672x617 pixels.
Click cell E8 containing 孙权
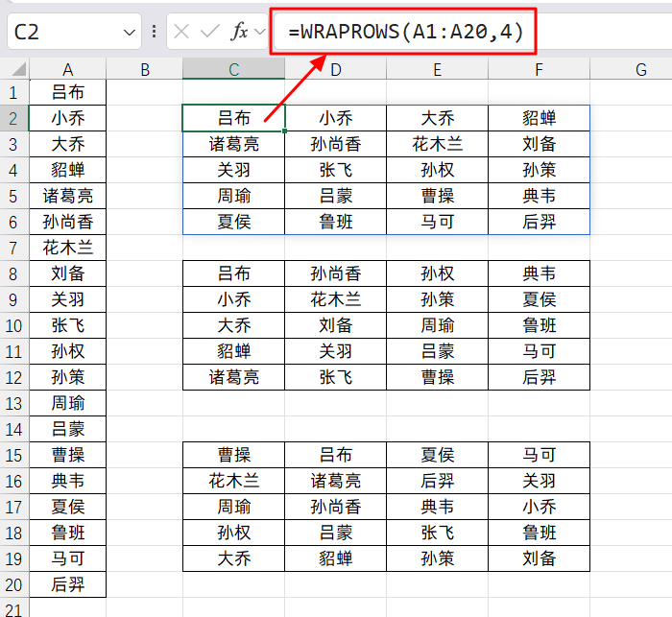point(437,273)
